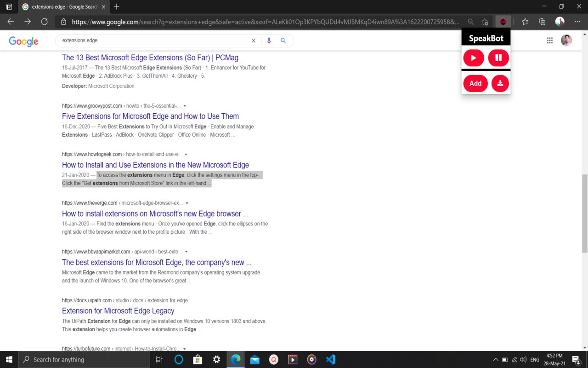This screenshot has height=368, width=588.
Task: Open How to install extensions on Microsoft's new Edge link
Action: point(155,213)
